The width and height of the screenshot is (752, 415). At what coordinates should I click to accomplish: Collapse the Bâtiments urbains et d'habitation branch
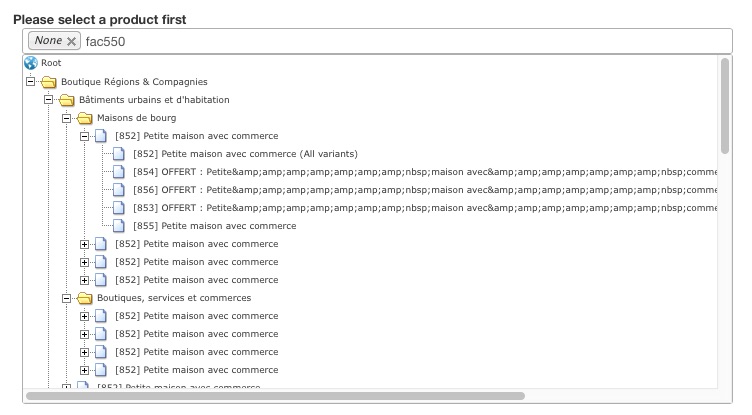point(49,100)
